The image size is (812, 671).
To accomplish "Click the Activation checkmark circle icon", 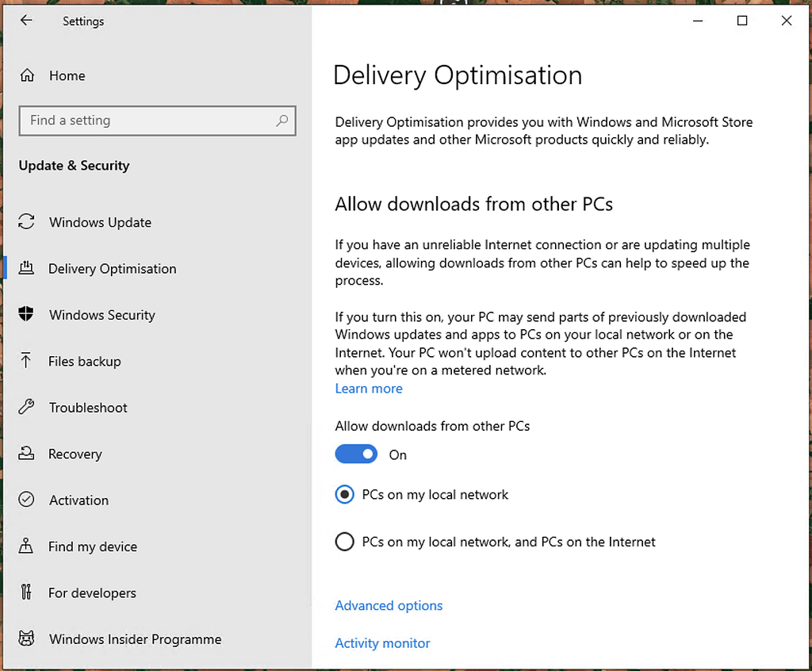I will click(26, 500).
